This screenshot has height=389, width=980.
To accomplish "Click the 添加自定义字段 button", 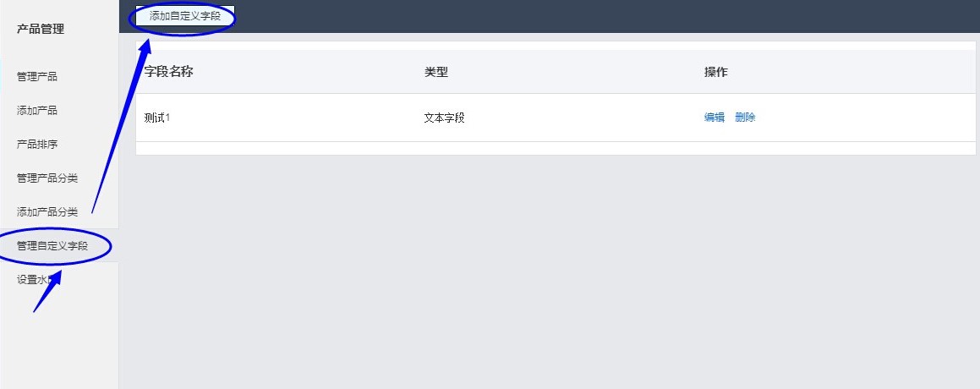I will click(185, 16).
